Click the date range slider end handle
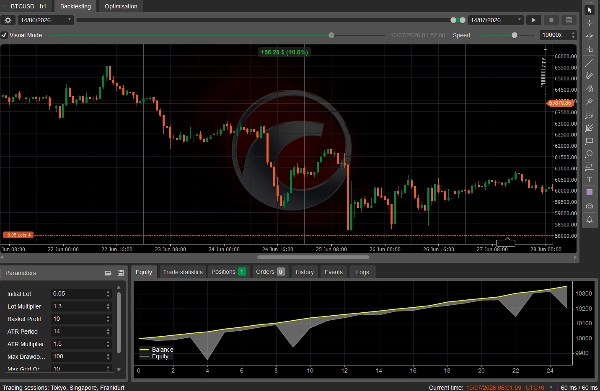 click(x=462, y=20)
